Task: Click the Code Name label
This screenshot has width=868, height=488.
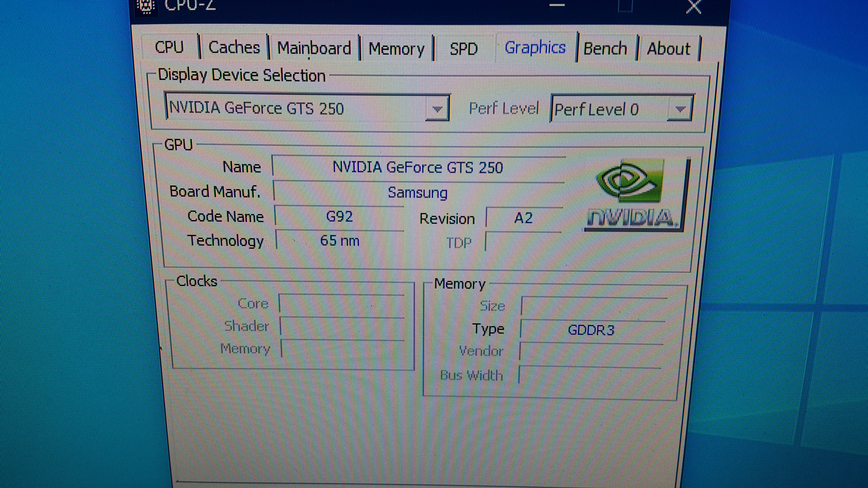Action: pyautogui.click(x=226, y=216)
